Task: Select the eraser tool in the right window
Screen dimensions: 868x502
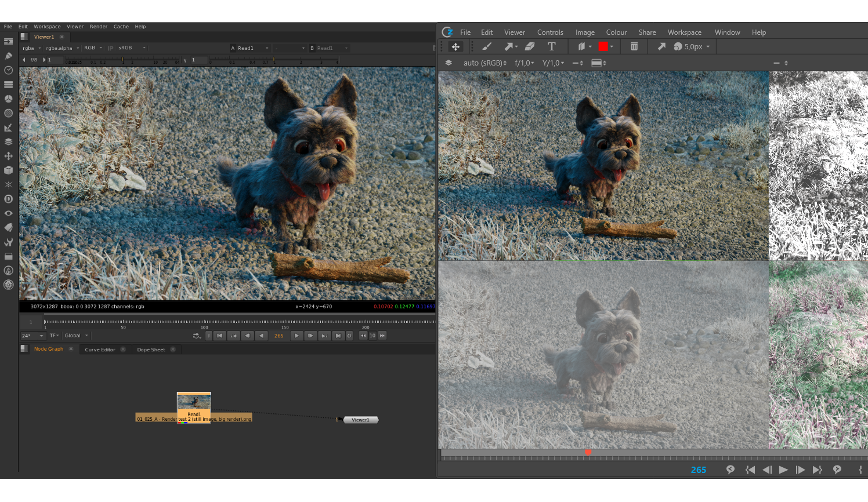Action: 530,46
